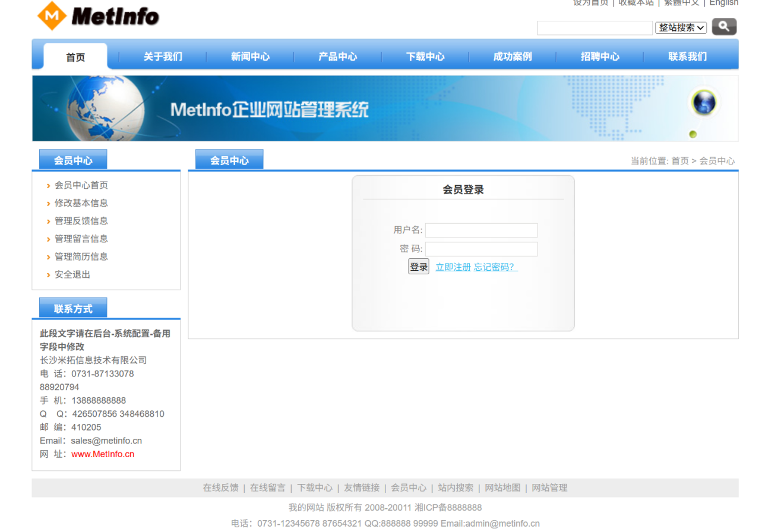Open 管理反馈信息 in sidebar
The height and width of the screenshot is (532, 762).
(x=81, y=221)
